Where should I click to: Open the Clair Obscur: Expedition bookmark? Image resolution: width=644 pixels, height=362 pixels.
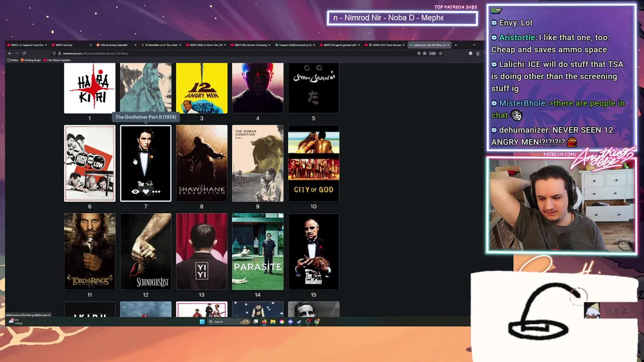pyautogui.click(x=58, y=60)
